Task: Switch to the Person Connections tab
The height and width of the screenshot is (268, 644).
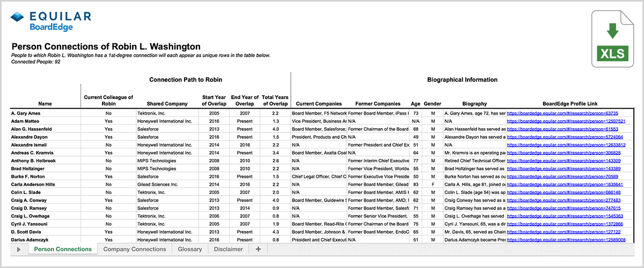Action: click(x=63, y=249)
